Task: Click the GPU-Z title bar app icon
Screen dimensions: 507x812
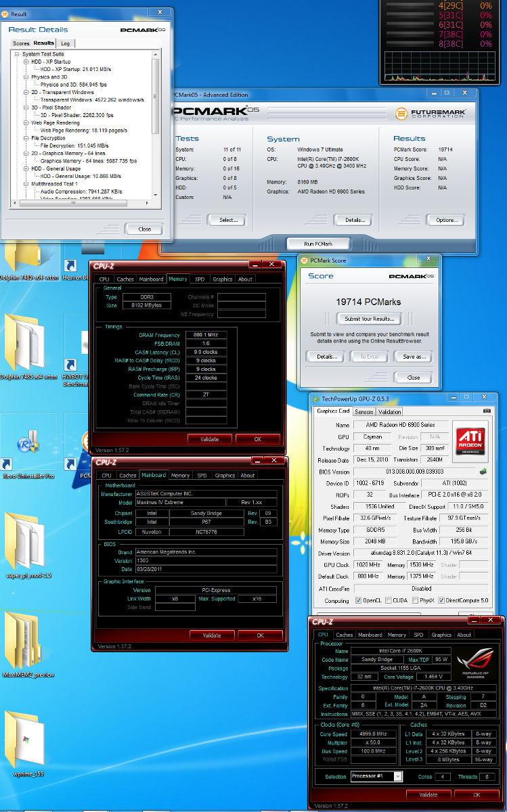Action: (x=316, y=399)
